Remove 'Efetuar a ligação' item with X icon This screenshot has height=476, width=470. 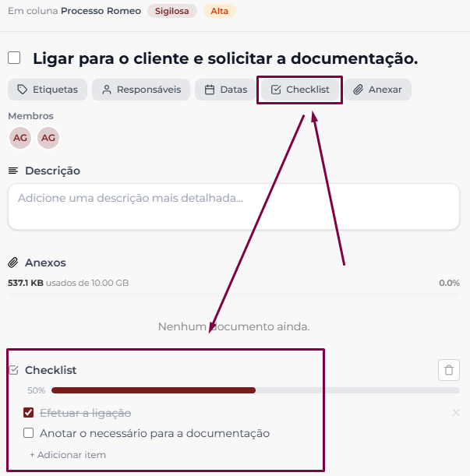[x=456, y=413]
